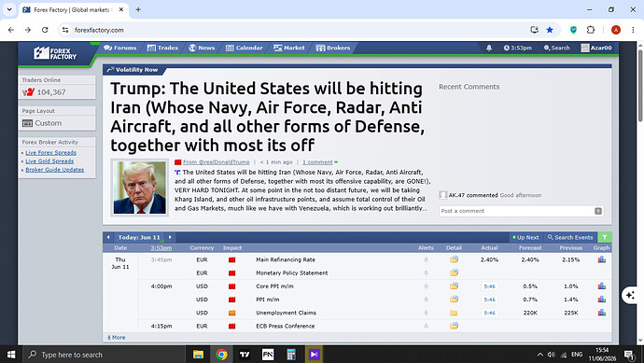The height and width of the screenshot is (363, 644).
Task: Open the green calendar filter icon
Action: (x=605, y=237)
